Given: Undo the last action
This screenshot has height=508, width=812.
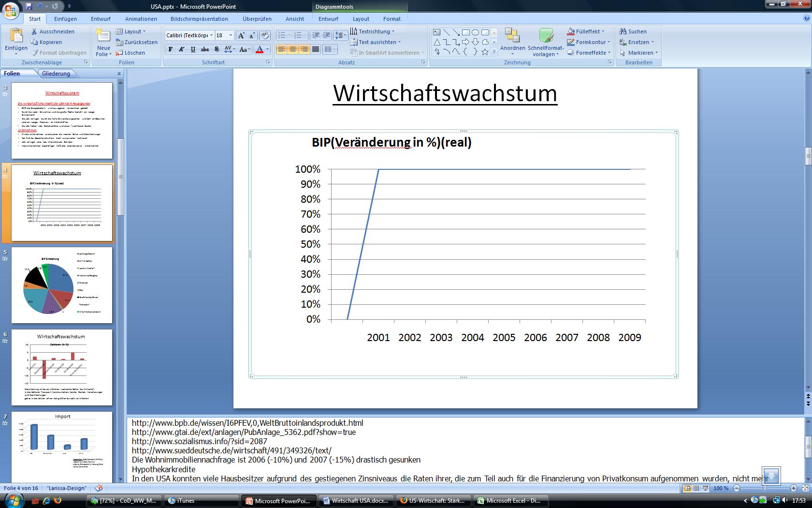Looking at the screenshot, I should pos(40,6).
